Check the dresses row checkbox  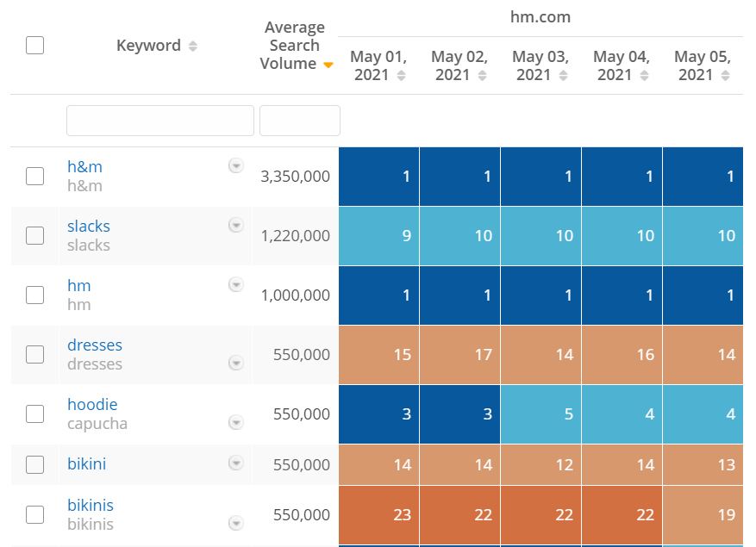coord(34,354)
